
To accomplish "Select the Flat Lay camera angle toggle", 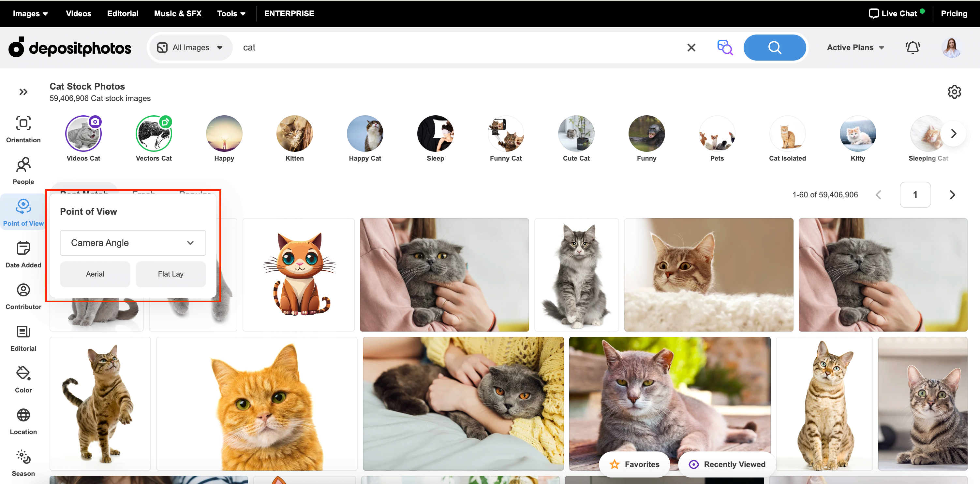I will point(171,274).
